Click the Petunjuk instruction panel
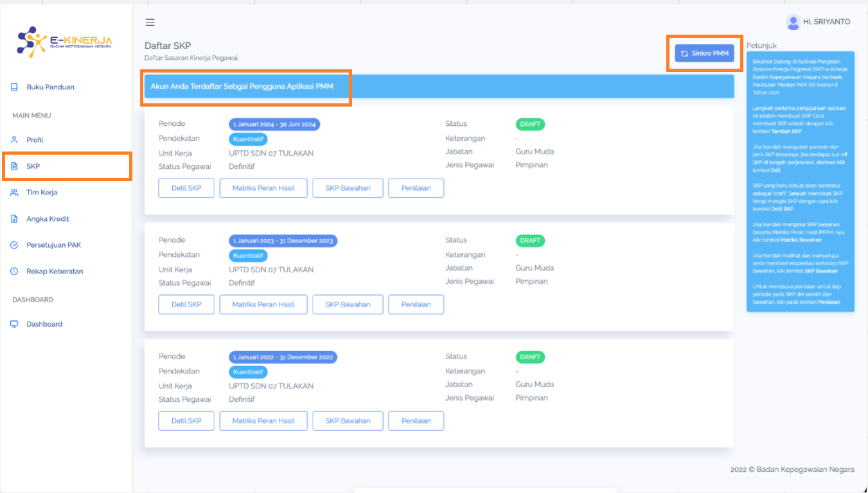 (801, 182)
